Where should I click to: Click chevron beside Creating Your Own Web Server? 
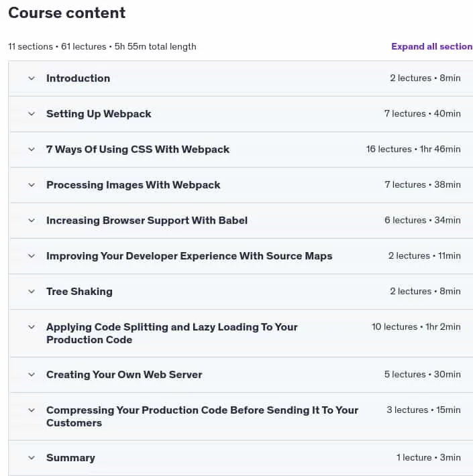coord(32,375)
